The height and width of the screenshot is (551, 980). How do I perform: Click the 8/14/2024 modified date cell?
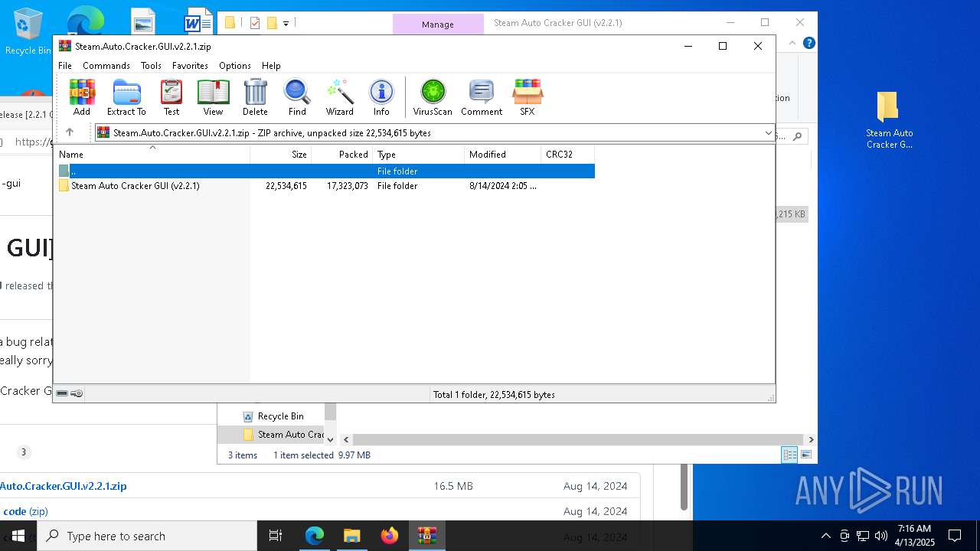click(503, 186)
